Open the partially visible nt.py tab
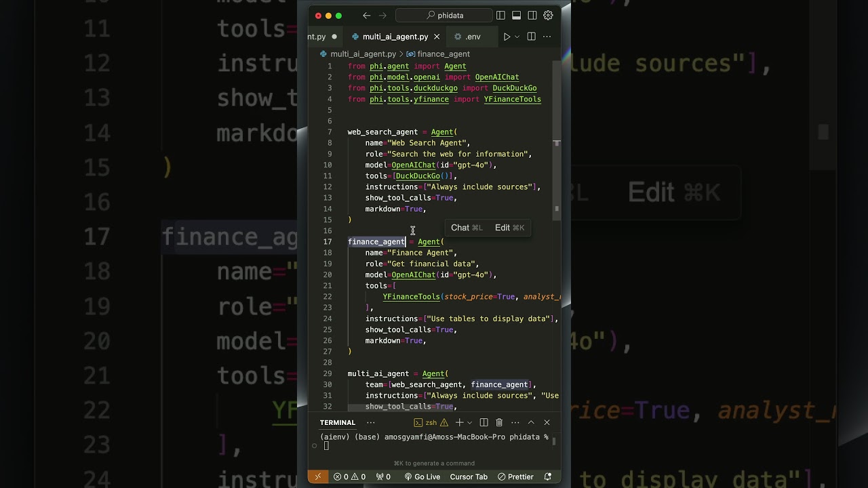868x488 pixels. (317, 37)
